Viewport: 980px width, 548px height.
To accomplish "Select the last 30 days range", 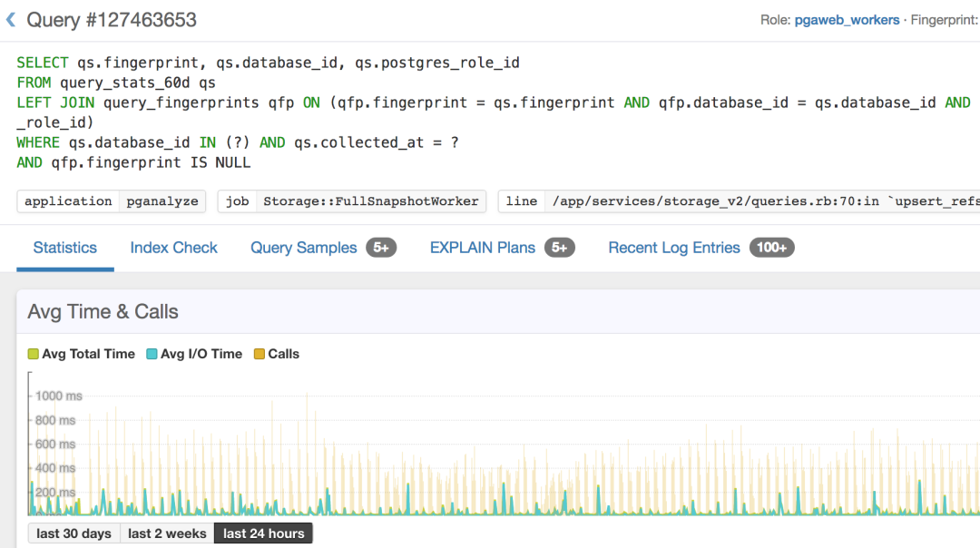I will click(x=73, y=533).
